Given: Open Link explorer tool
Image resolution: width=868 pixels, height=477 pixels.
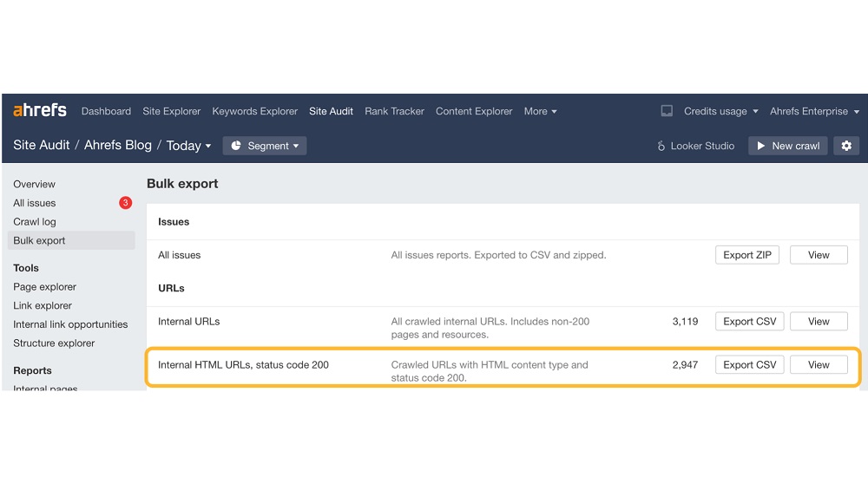Looking at the screenshot, I should point(43,305).
